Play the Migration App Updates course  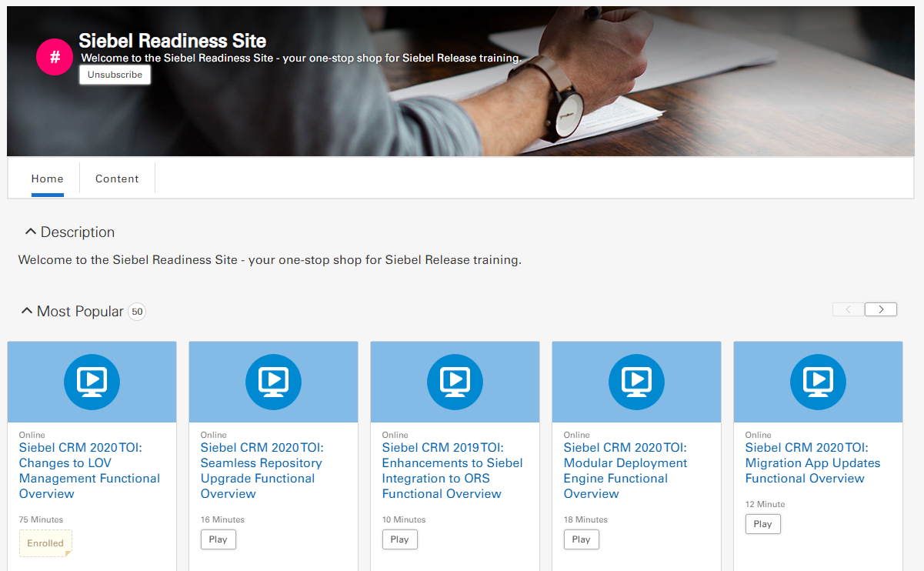763,524
